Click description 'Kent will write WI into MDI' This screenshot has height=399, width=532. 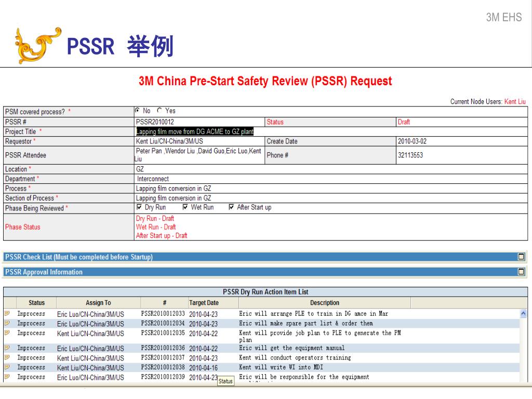(x=281, y=367)
